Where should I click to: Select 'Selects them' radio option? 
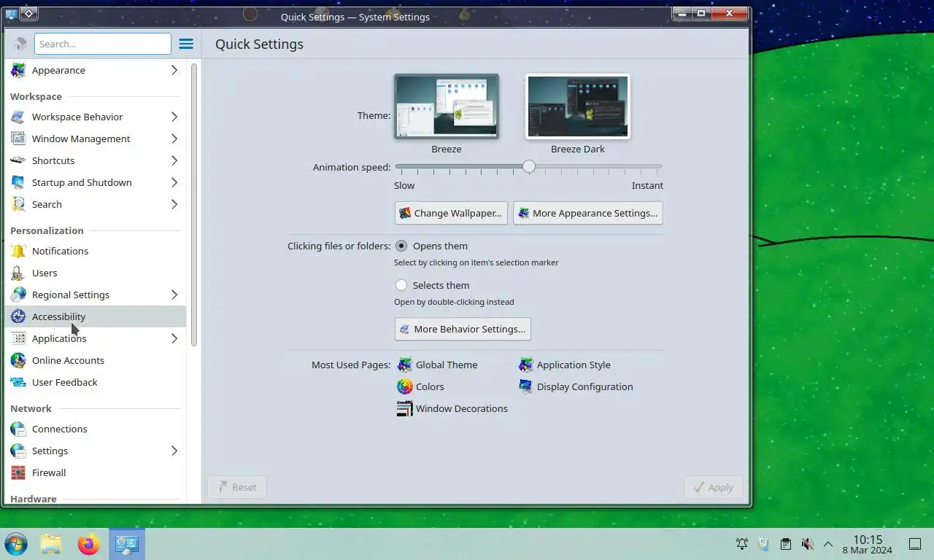coord(401,285)
